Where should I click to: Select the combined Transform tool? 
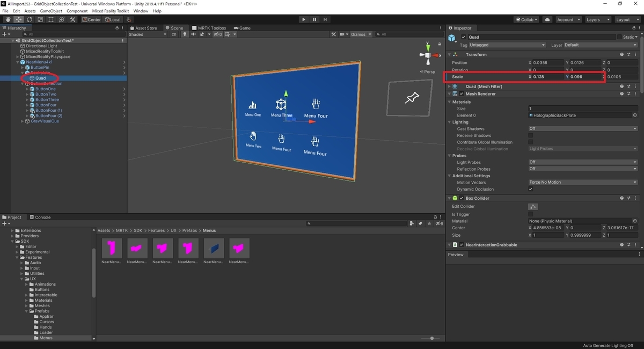61,19
